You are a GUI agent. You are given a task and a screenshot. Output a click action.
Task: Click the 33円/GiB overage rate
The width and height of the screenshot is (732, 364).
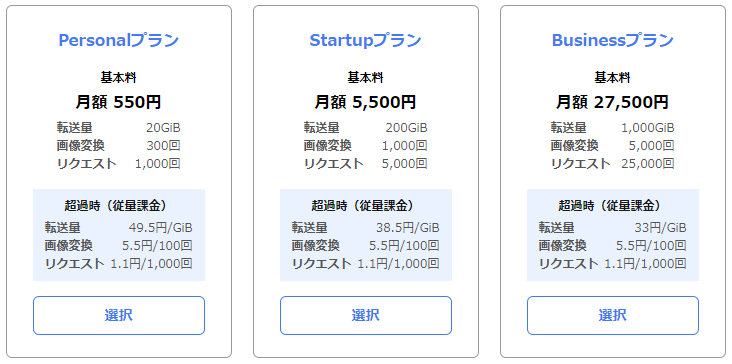coord(660,228)
